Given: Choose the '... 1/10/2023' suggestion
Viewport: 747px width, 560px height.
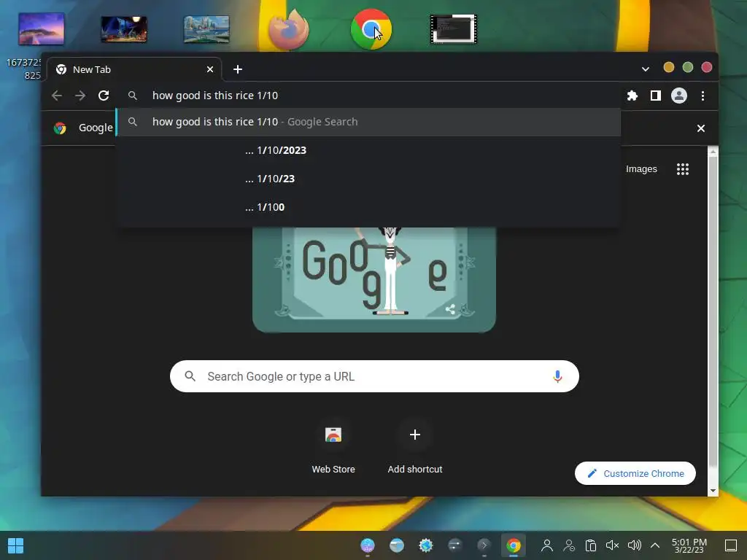Looking at the screenshot, I should click(368, 150).
